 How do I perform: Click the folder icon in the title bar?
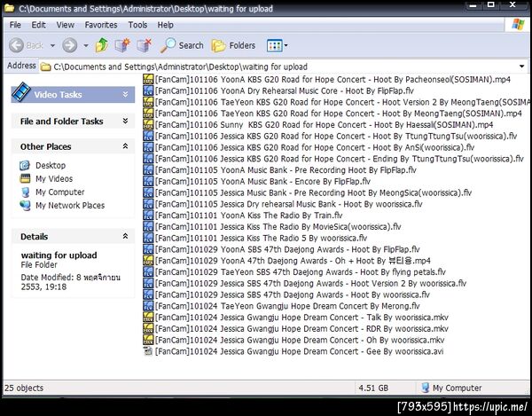pyautogui.click(x=9, y=8)
